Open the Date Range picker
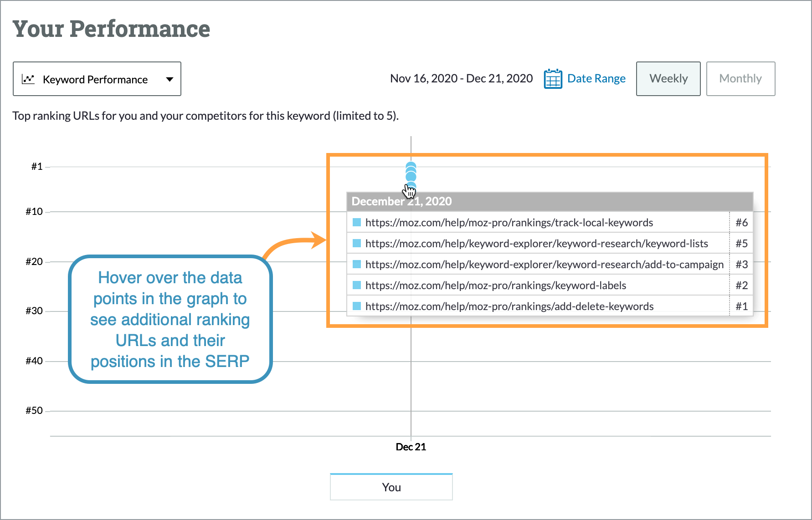Screen dimensions: 812x520 coord(596,78)
